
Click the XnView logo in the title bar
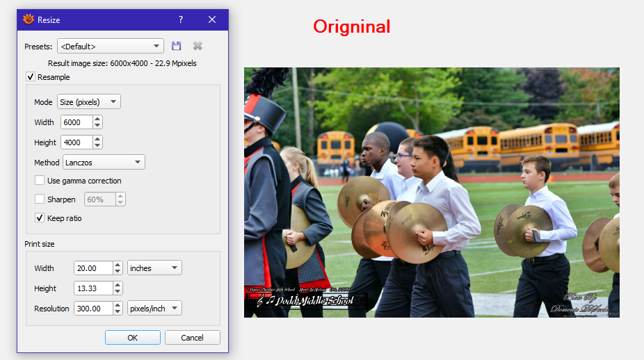coord(29,19)
